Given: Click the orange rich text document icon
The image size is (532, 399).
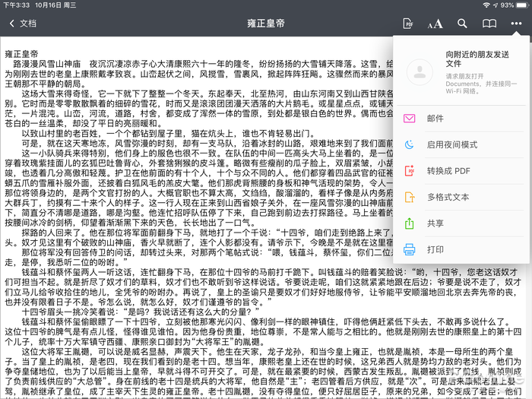Looking at the screenshot, I should (x=410, y=197).
